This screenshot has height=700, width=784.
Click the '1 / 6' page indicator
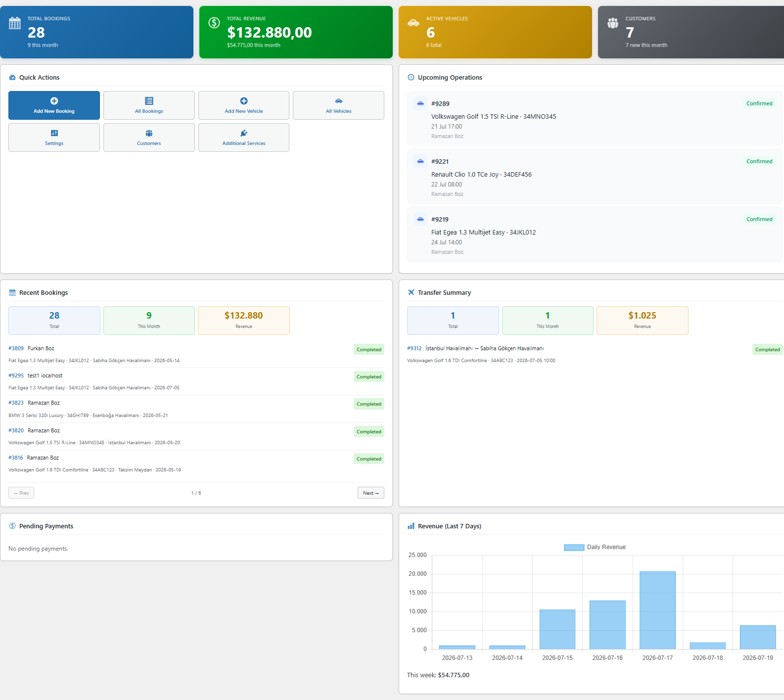pos(196,493)
